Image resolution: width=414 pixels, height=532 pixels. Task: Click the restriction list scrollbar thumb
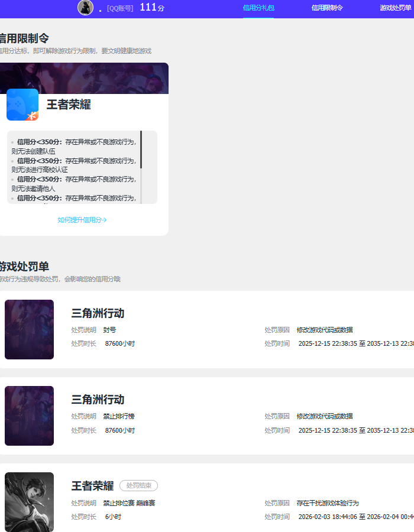point(141,150)
